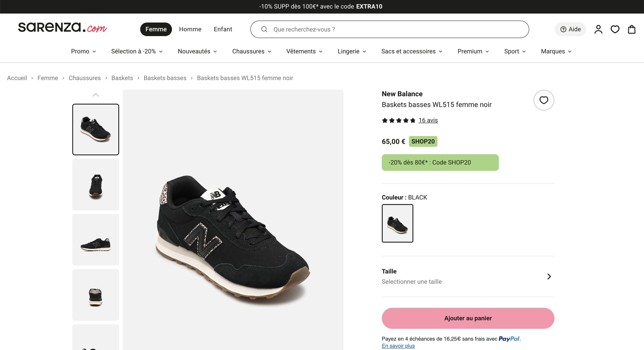Add product to favorites with heart button
This screenshot has width=644, height=350.
pyautogui.click(x=543, y=100)
